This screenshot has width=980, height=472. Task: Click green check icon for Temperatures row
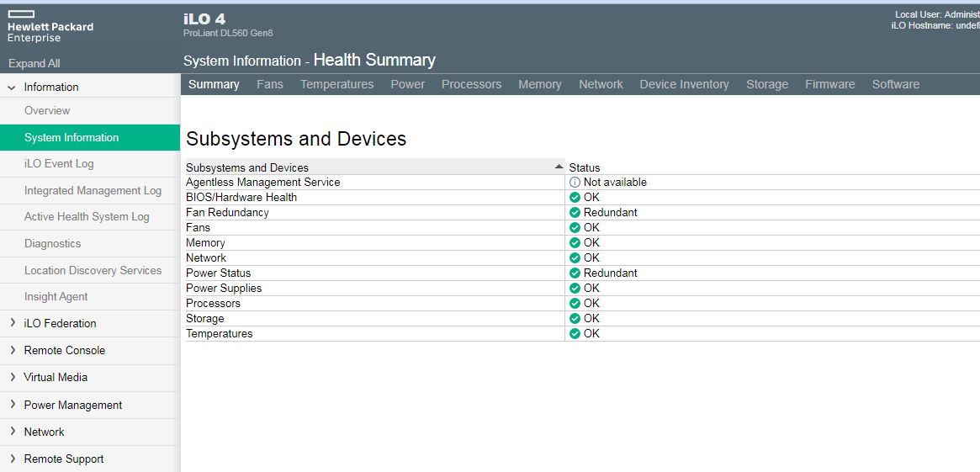pyautogui.click(x=575, y=334)
